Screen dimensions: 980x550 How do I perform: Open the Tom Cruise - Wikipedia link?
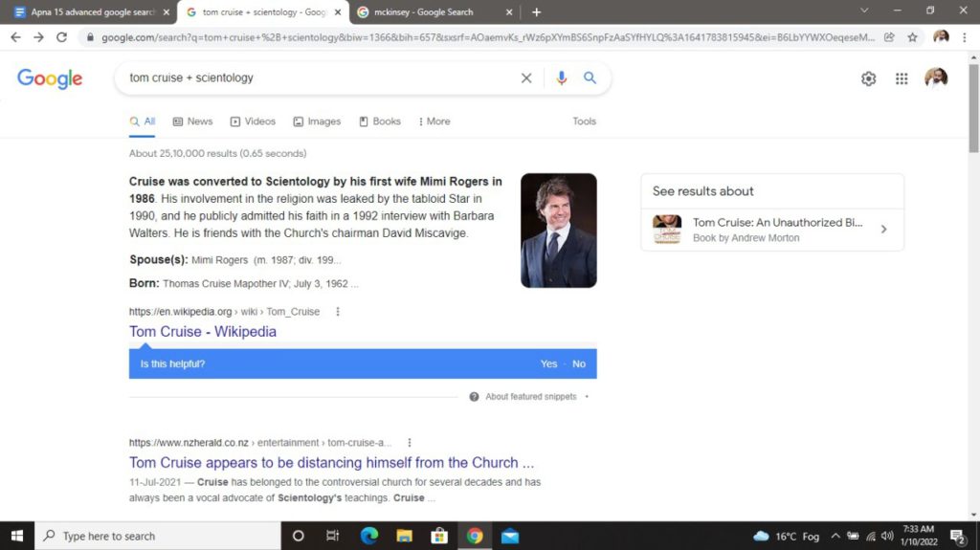[x=203, y=332]
